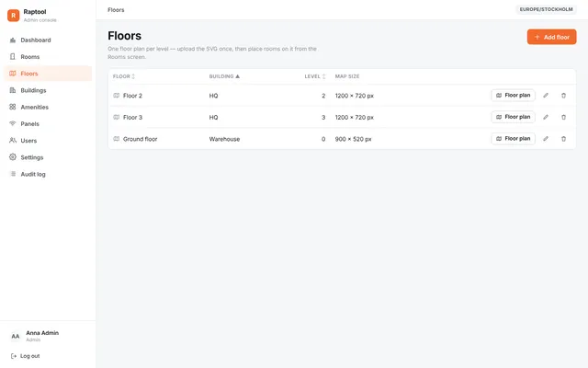
Task: Open Floor plan for Ground floor
Action: [x=513, y=139]
